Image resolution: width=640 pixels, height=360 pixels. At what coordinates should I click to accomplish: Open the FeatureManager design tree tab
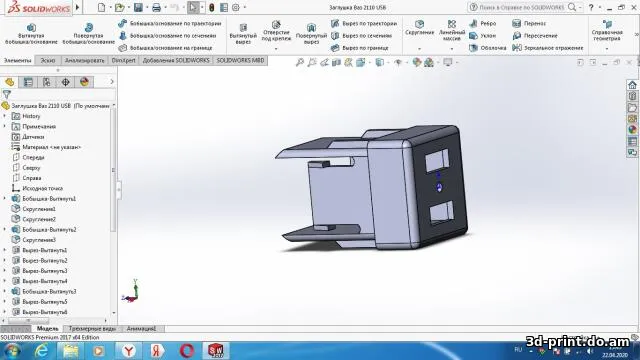click(9, 82)
